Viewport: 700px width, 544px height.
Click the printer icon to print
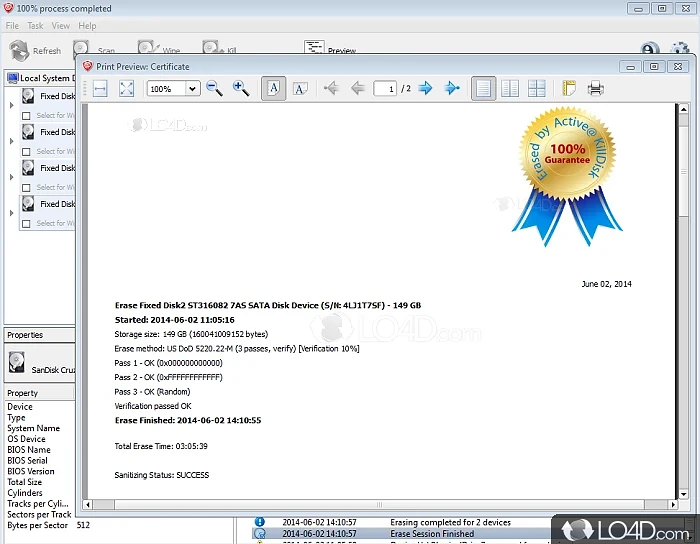[596, 89]
